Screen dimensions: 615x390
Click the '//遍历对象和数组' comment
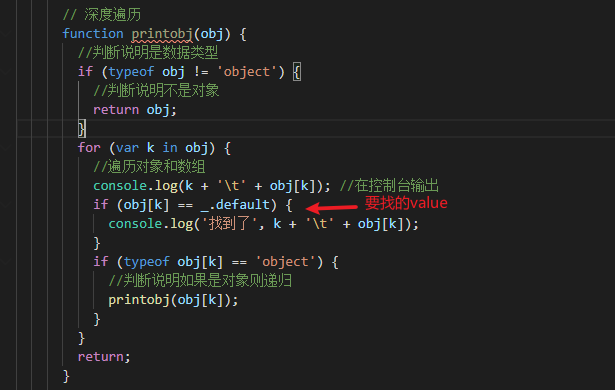(x=149, y=167)
